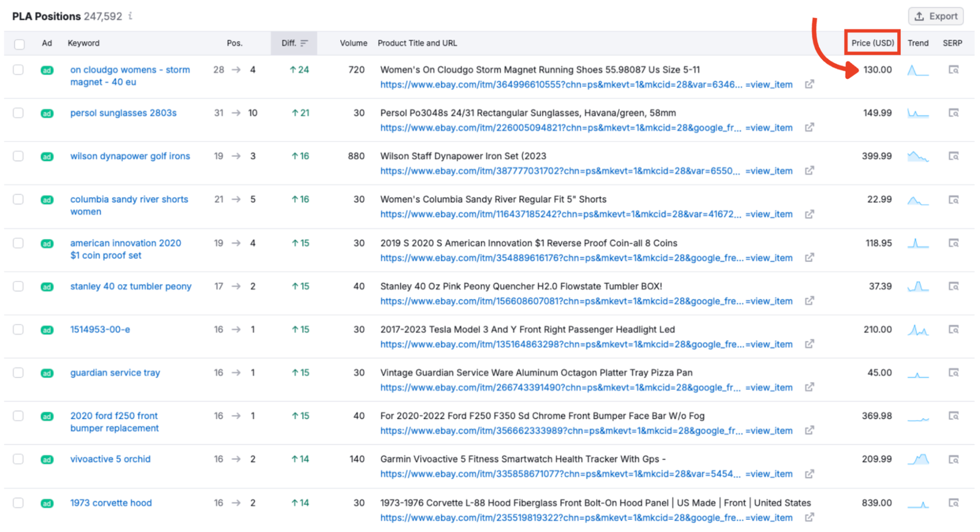The width and height of the screenshot is (980, 532).
Task: Open external link icon for American Innovation coin URL
Action: click(x=809, y=257)
